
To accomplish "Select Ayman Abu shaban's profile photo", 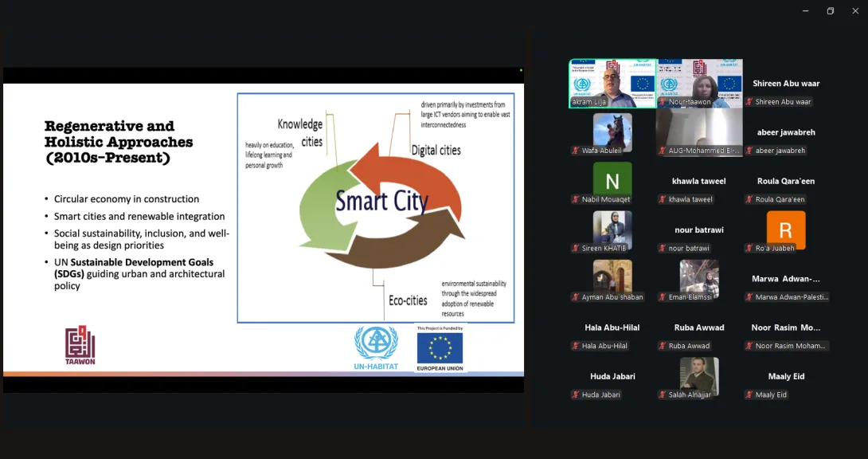I will coord(612,279).
